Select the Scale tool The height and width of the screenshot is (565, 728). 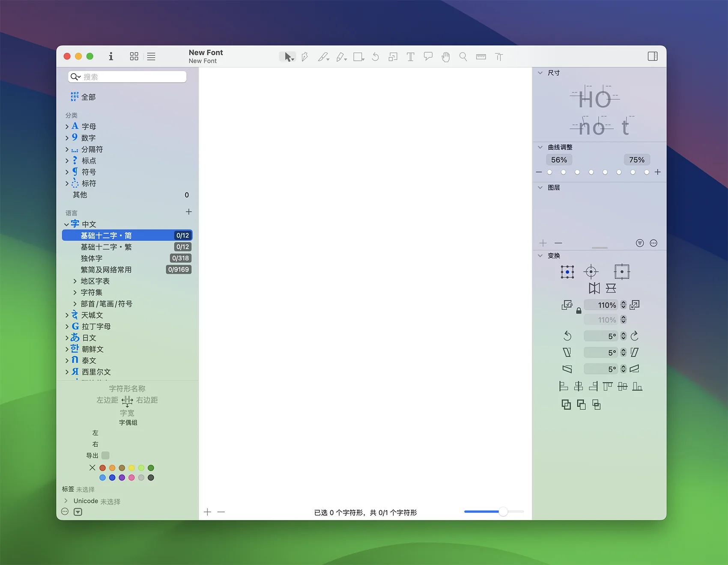(393, 56)
